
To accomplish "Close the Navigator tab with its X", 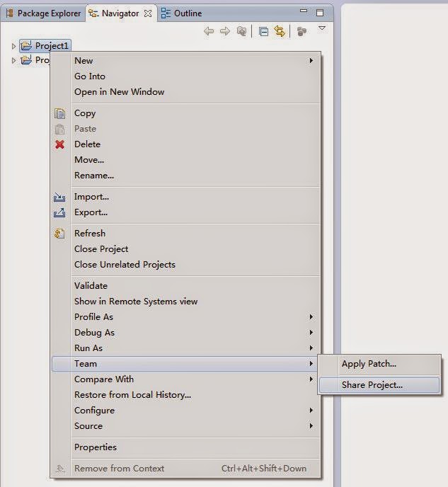I will [148, 13].
